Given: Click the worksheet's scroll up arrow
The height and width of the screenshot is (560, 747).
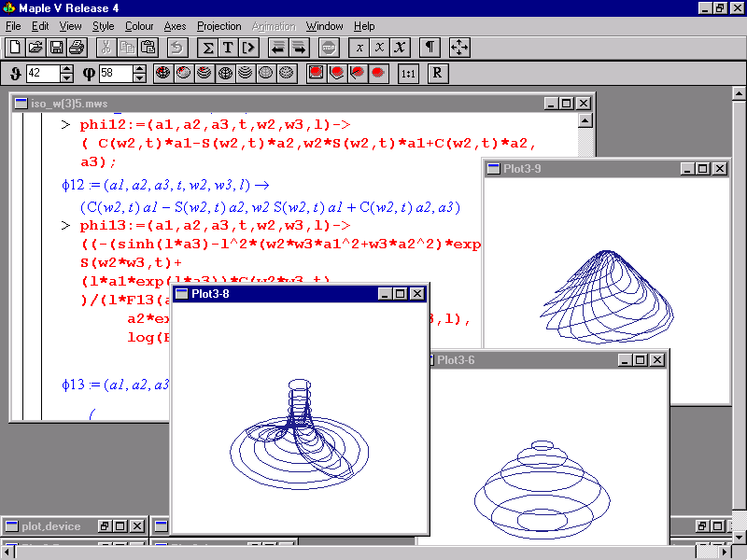Looking at the screenshot, I should (585, 120).
